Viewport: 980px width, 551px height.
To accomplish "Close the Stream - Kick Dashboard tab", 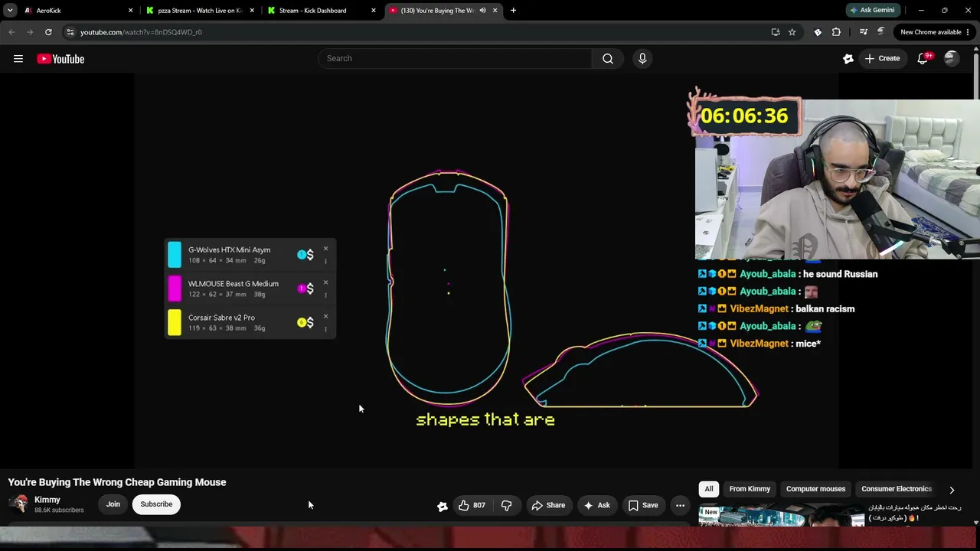I will pyautogui.click(x=374, y=11).
